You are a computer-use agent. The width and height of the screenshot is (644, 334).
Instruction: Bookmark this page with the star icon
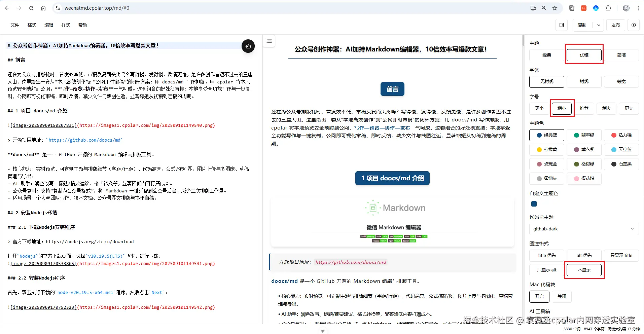tap(555, 8)
